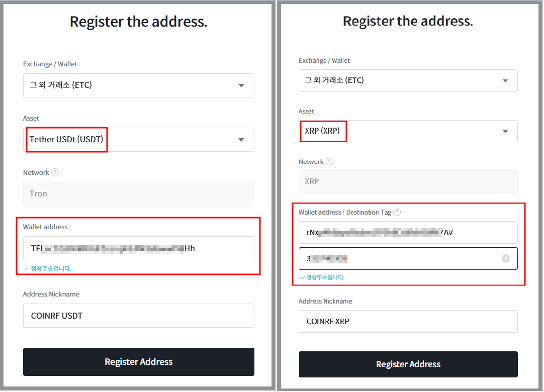
Task: Open the Exchange/Wallet dropdown on the left form
Action: [x=138, y=85]
